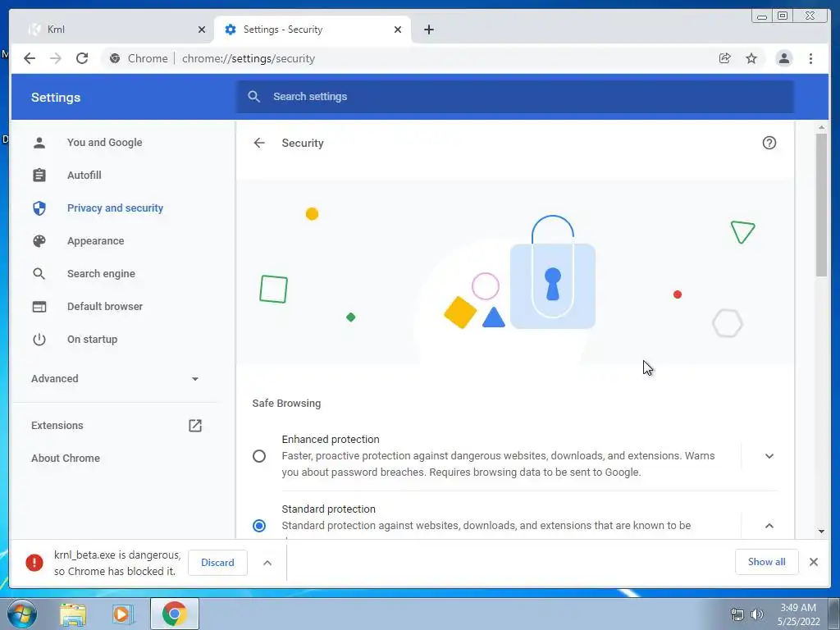Open You and Google settings
The height and width of the screenshot is (630, 840).
104,143
